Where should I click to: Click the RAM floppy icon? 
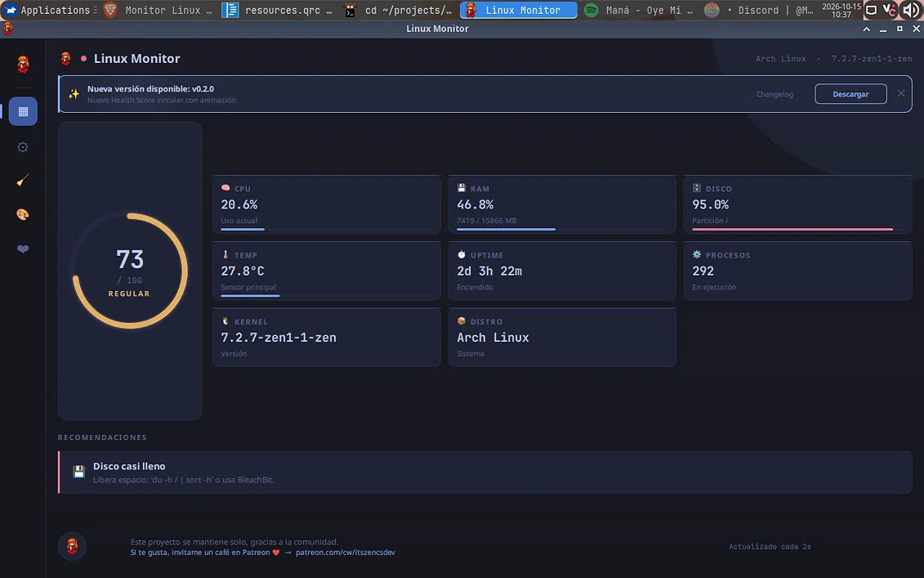tap(462, 188)
